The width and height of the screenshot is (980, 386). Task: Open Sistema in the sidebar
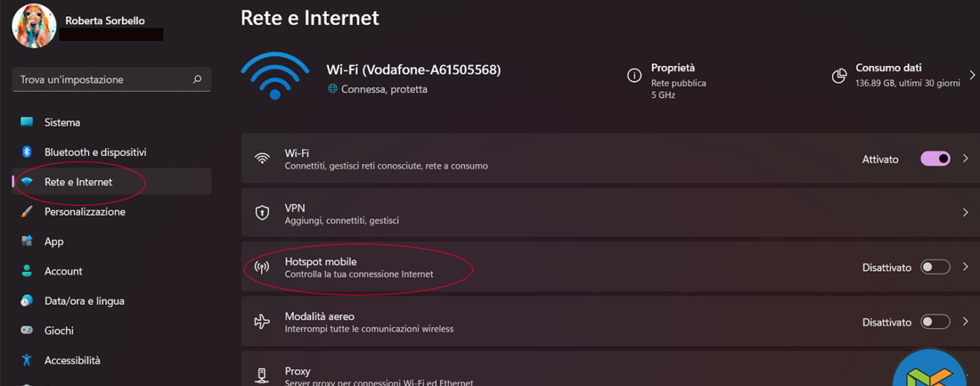(62, 122)
